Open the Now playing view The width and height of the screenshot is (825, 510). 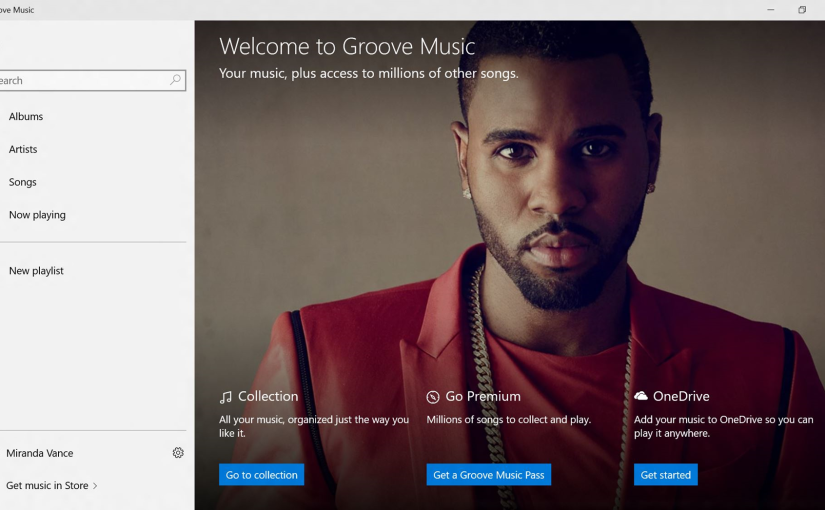37,215
